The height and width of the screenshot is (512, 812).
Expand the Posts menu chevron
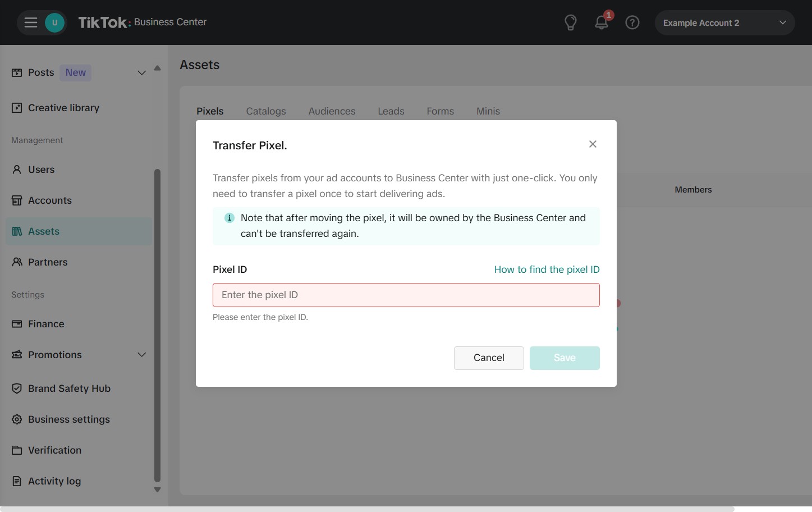click(141, 72)
